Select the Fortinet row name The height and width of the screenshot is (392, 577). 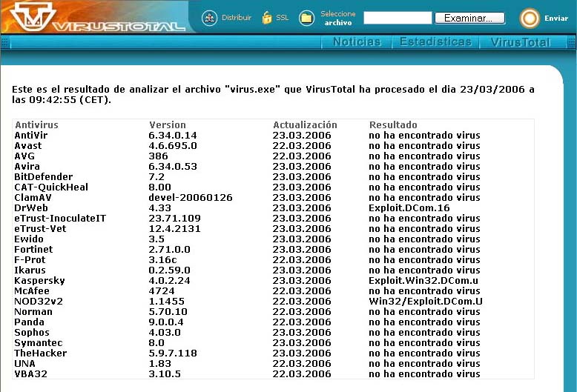point(33,249)
